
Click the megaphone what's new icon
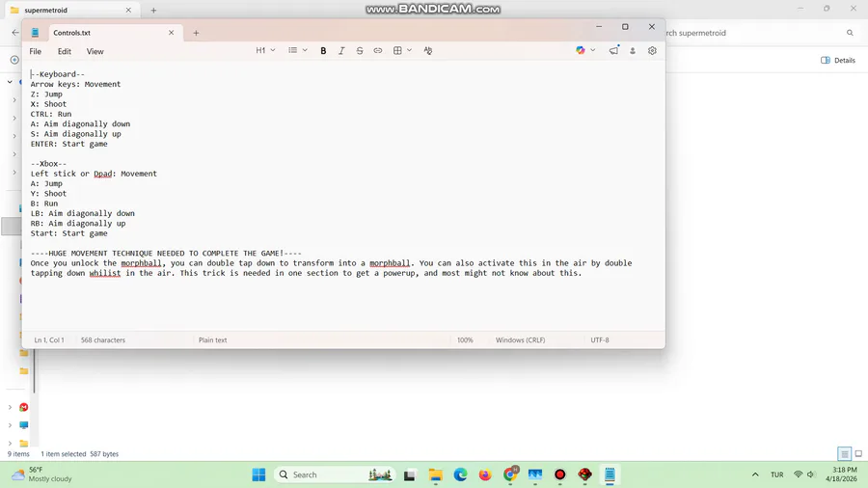coord(614,50)
